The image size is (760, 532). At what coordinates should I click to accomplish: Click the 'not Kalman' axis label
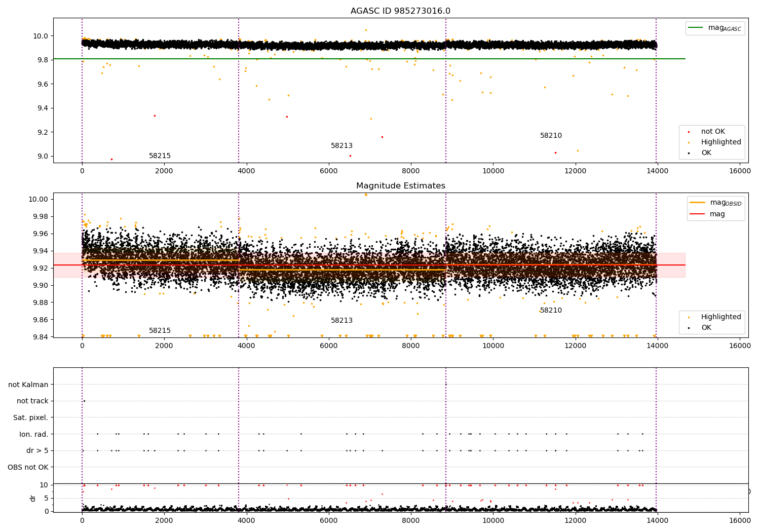[28, 385]
